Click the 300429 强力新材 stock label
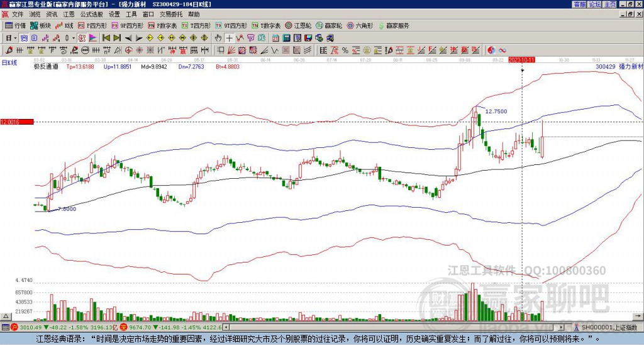Viewport: 644px width, 345px height. 619,66
